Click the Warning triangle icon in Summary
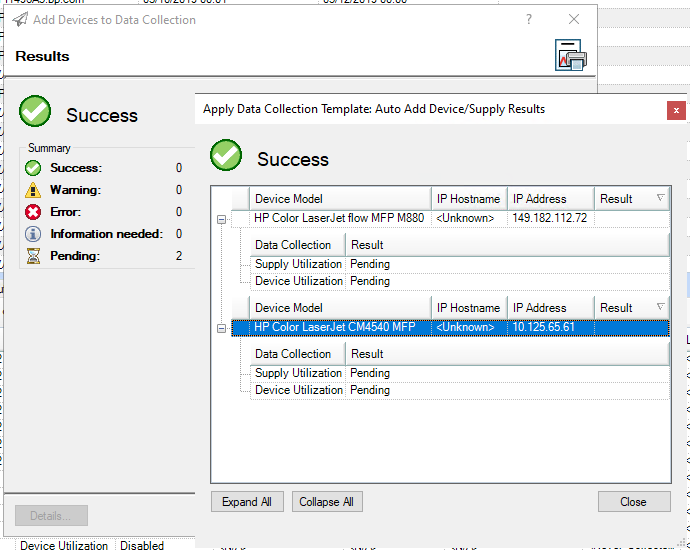690x551 pixels. click(33, 190)
